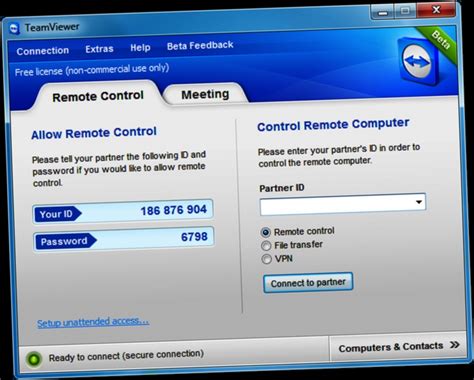Click the Your ID label tag
This screenshot has height=380, width=474.
(57, 214)
